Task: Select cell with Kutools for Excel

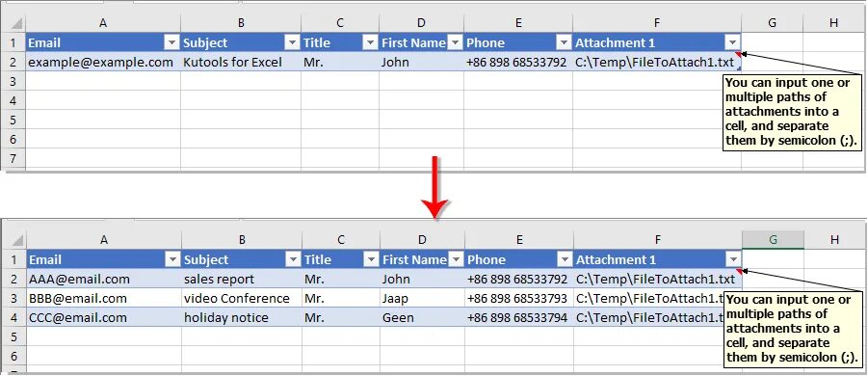Action: [241, 62]
